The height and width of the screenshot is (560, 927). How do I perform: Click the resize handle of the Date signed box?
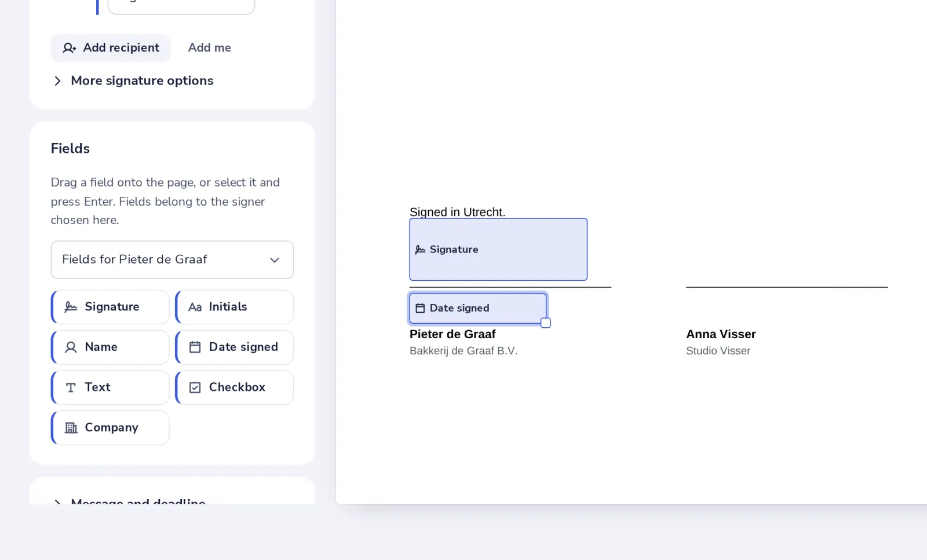[x=546, y=323]
